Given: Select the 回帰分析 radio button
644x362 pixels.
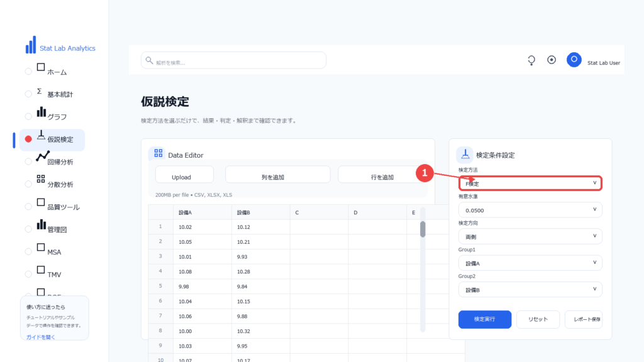Looking at the screenshot, I should (x=28, y=162).
